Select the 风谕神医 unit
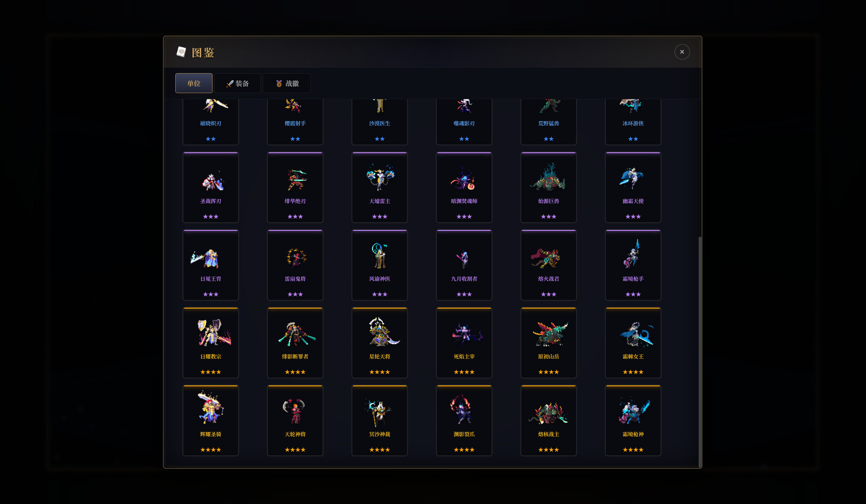 point(380,265)
